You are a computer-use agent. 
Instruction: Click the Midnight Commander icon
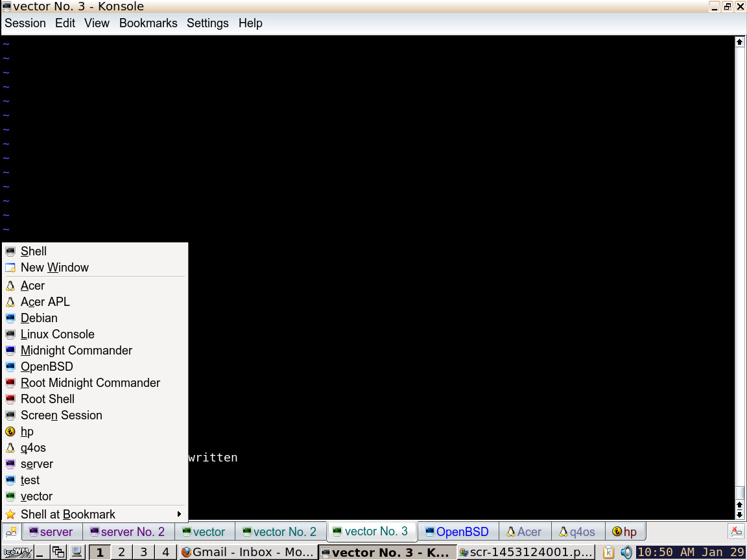(10, 351)
